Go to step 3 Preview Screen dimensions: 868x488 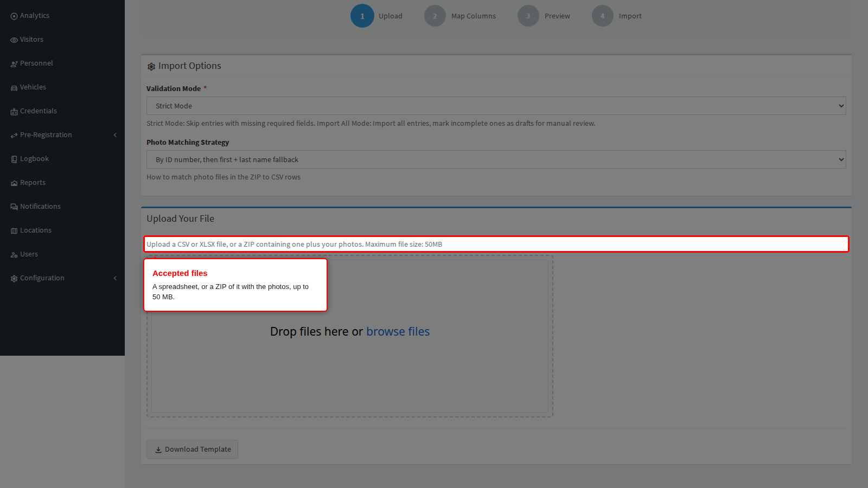tap(544, 16)
